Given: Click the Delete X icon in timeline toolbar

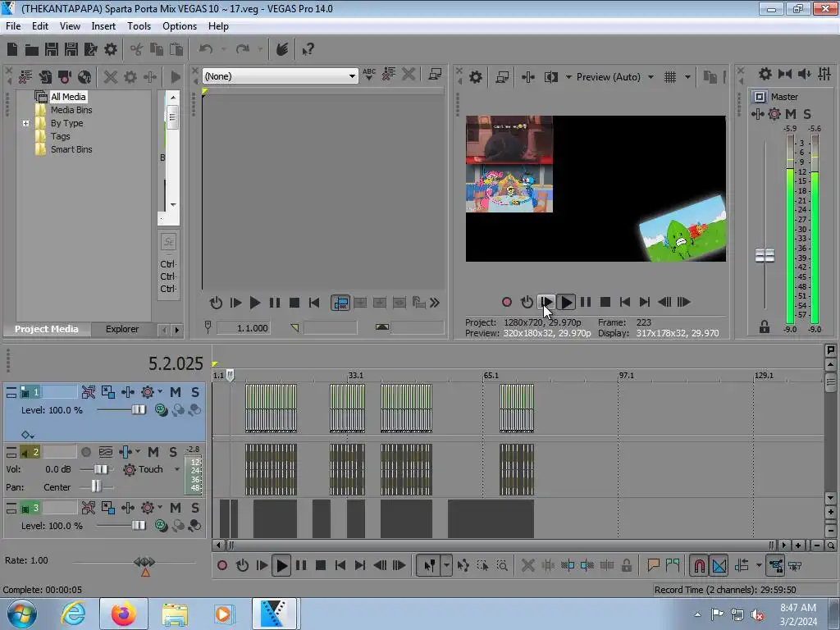Looking at the screenshot, I should 527,565.
